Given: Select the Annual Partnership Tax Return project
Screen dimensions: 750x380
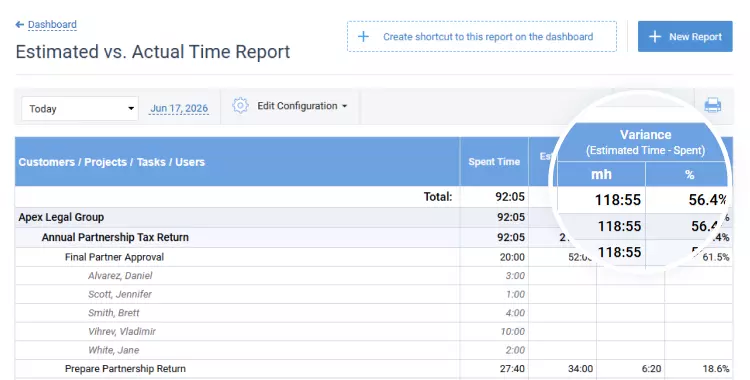Looking at the screenshot, I should [x=115, y=237].
